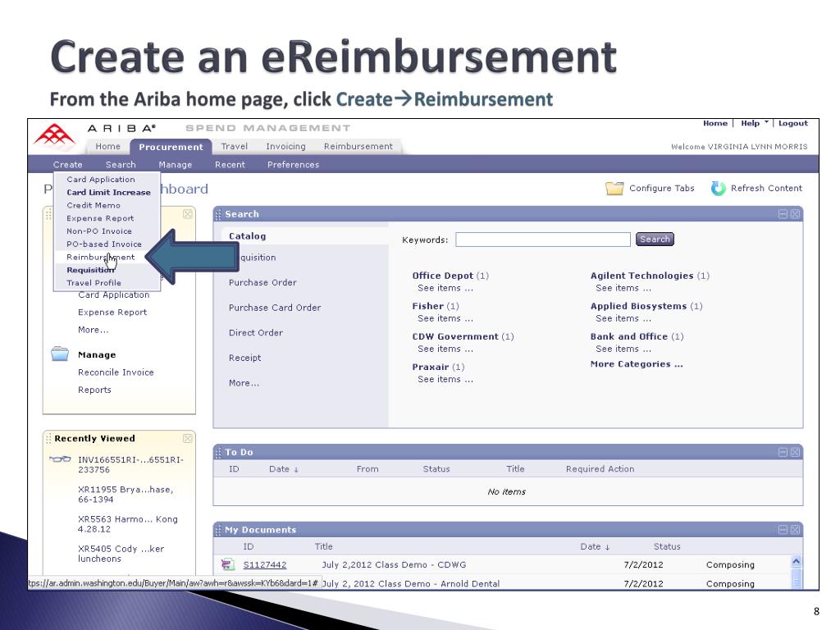The image size is (840, 630).
Task: Click the Manage folder icon in sidebar
Action: pos(60,354)
